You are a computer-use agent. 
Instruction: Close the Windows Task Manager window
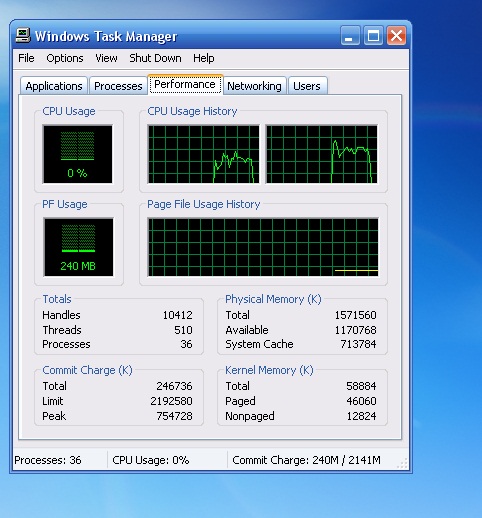[x=396, y=35]
